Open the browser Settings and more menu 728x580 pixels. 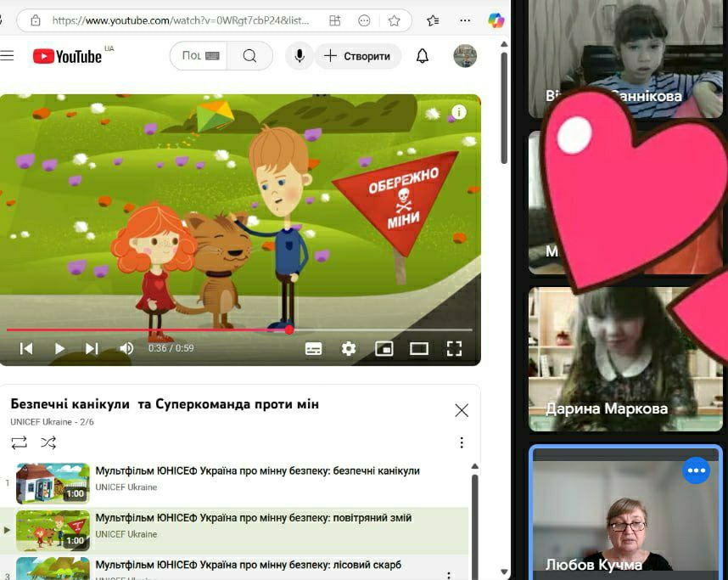[465, 20]
